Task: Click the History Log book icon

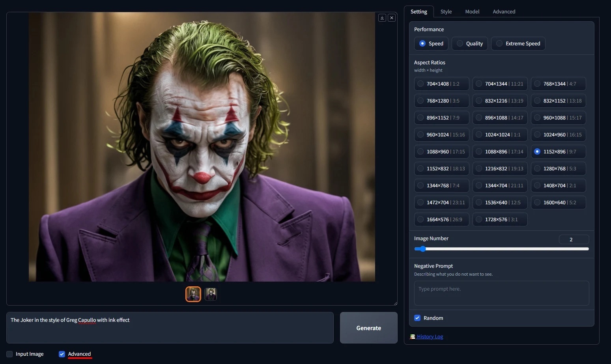Action: [x=413, y=336]
